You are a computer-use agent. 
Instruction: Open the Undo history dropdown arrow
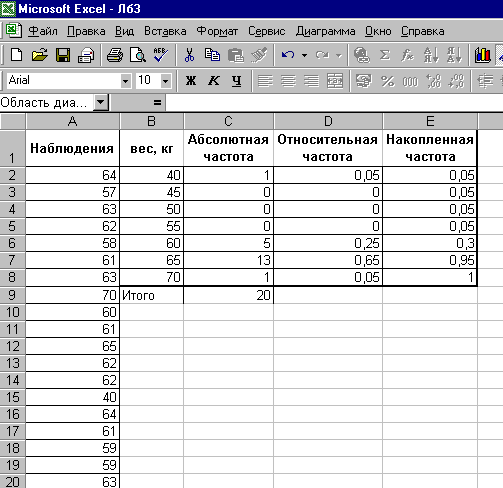(x=304, y=55)
